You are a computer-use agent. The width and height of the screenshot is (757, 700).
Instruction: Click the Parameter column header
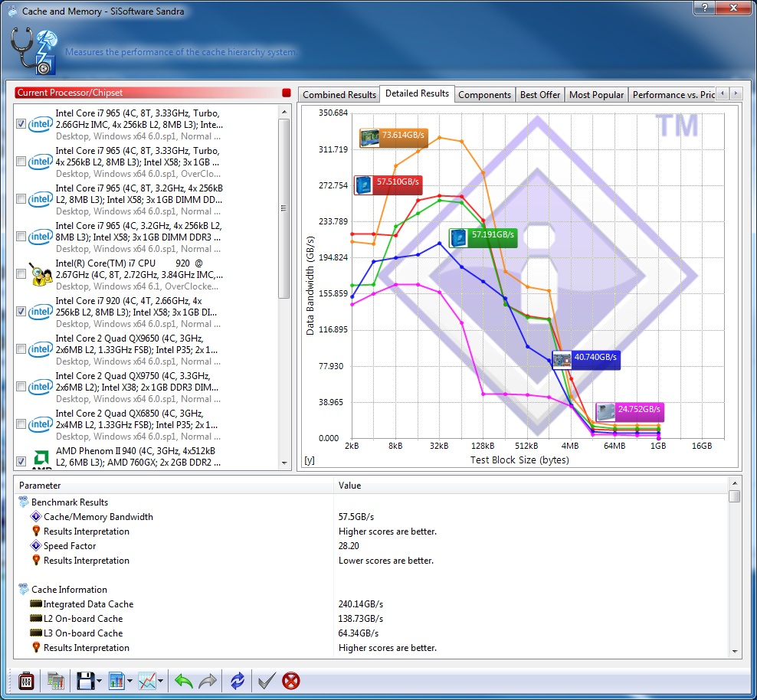(x=174, y=486)
